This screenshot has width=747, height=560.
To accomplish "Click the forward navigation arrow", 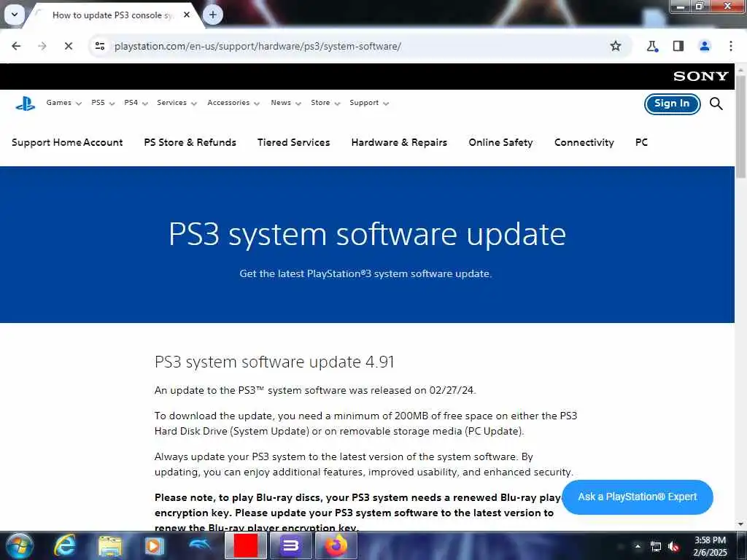I will click(x=42, y=46).
